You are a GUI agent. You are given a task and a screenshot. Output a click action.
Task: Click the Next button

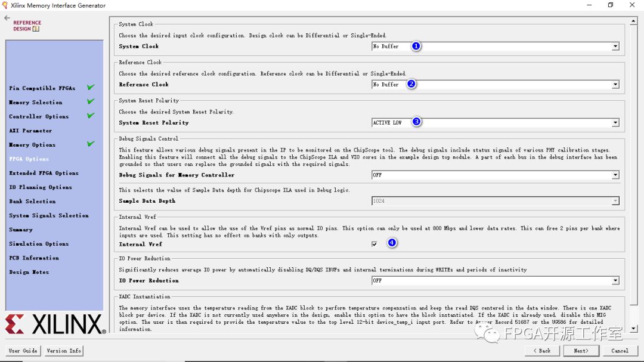coord(581,351)
